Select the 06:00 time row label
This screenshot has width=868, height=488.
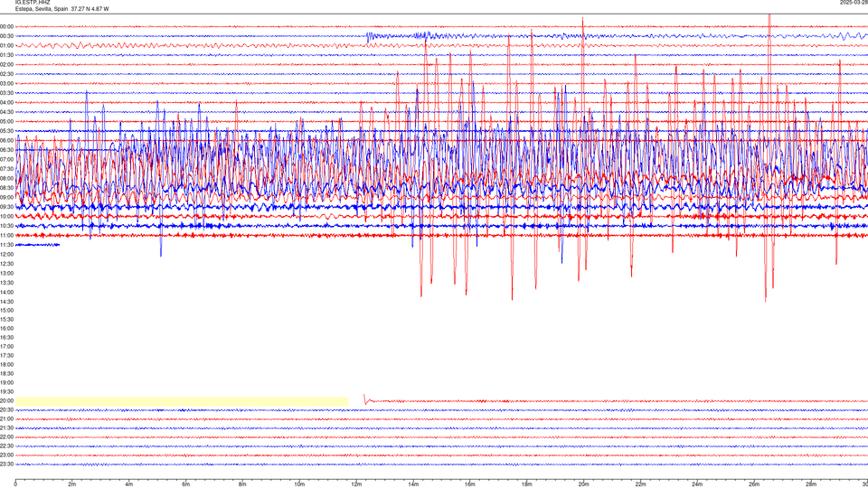(6, 141)
